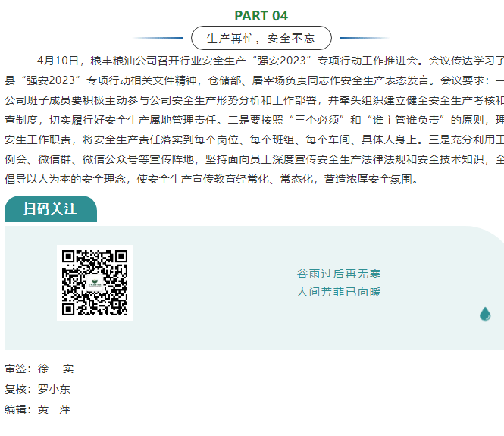Click the poem line 人间芳菲已向暖
504x436 pixels.
pos(339,292)
